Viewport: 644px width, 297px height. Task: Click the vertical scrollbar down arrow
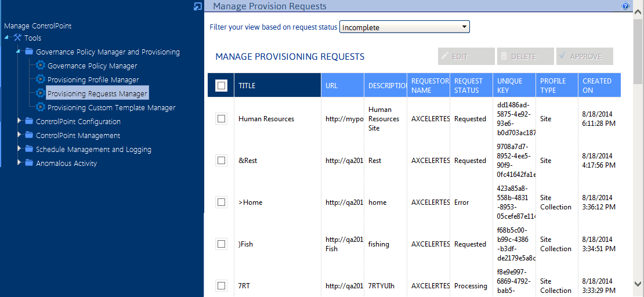point(638,284)
